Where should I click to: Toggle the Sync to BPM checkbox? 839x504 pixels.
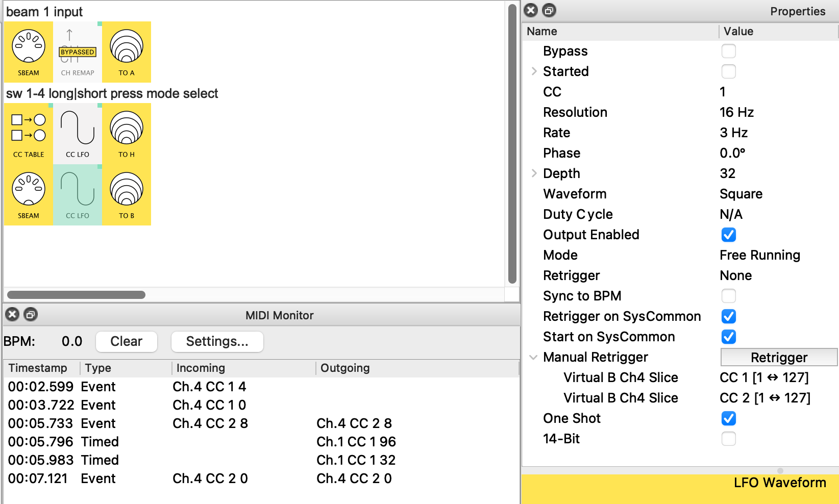pos(728,296)
